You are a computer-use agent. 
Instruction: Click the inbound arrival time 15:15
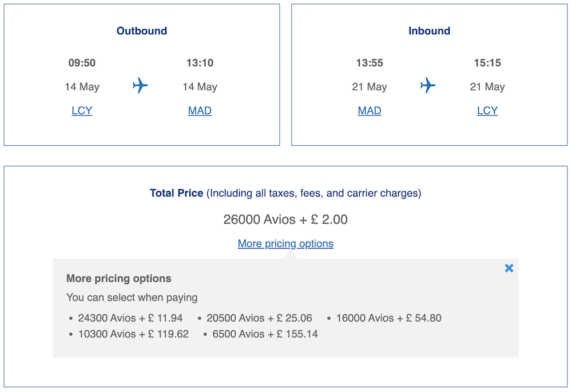pos(487,63)
